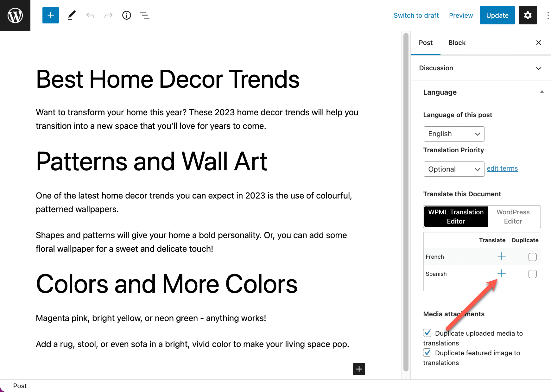Viewport: 551px width, 392px height.
Task: Switch to the Block tab
Action: pyautogui.click(x=457, y=43)
